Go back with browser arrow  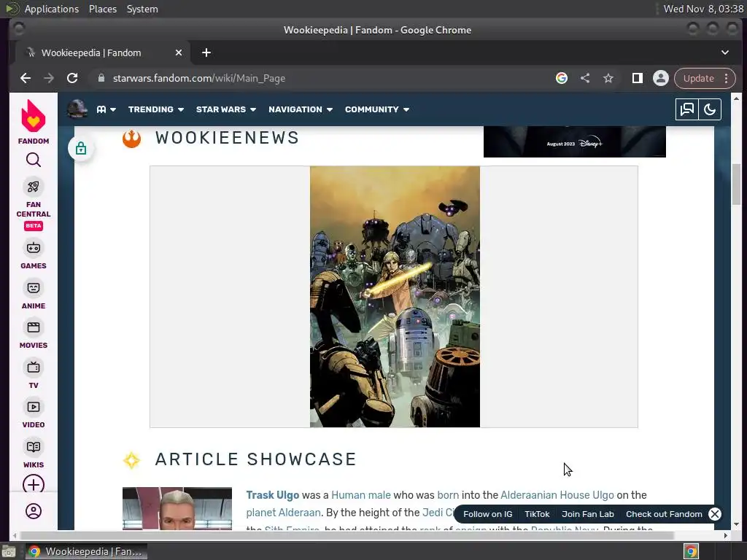[x=26, y=78]
